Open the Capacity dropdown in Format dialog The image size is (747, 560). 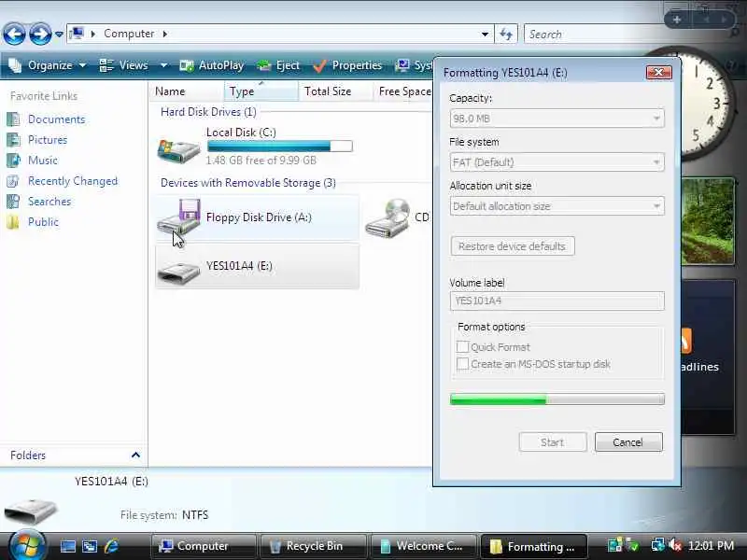557,119
